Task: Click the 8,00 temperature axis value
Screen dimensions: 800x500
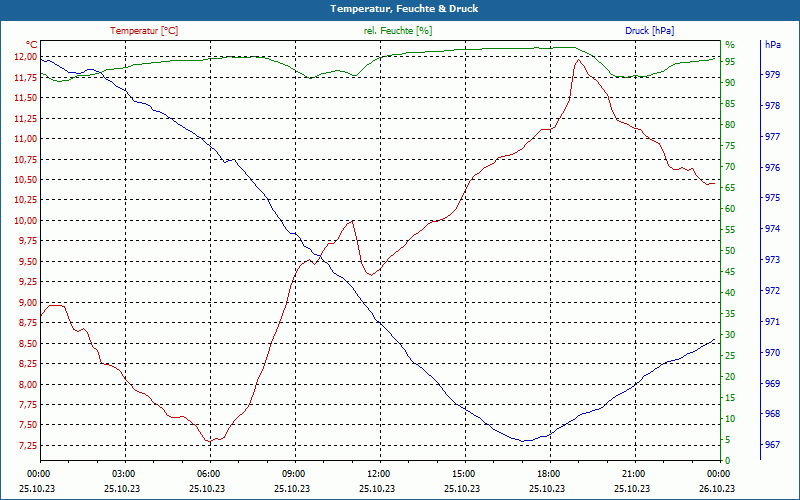Action: [28, 384]
